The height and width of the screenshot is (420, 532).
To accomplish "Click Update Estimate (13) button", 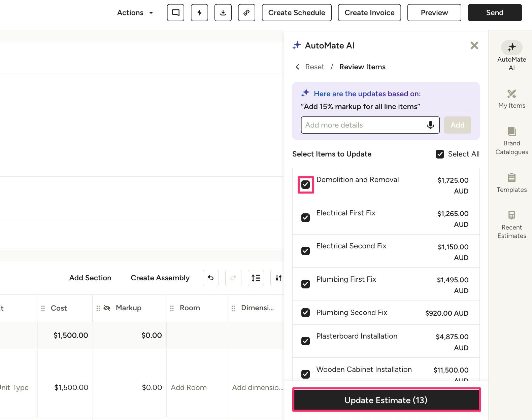I will pyautogui.click(x=386, y=400).
